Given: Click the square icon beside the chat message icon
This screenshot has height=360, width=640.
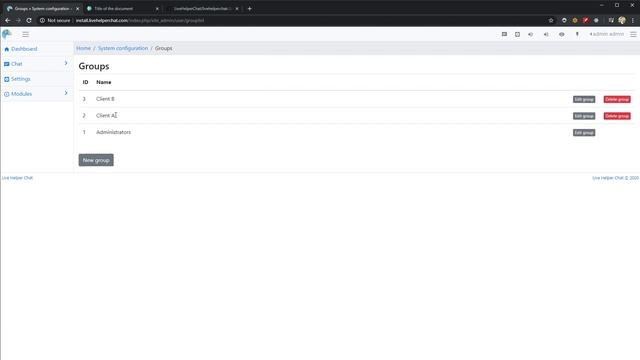Looking at the screenshot, I should [518, 34].
